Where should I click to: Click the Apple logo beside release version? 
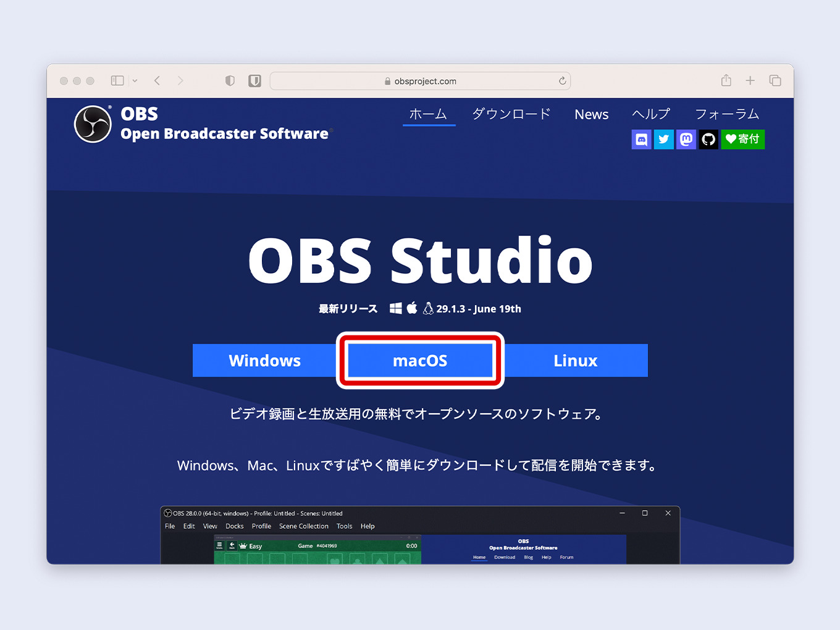[x=412, y=308]
